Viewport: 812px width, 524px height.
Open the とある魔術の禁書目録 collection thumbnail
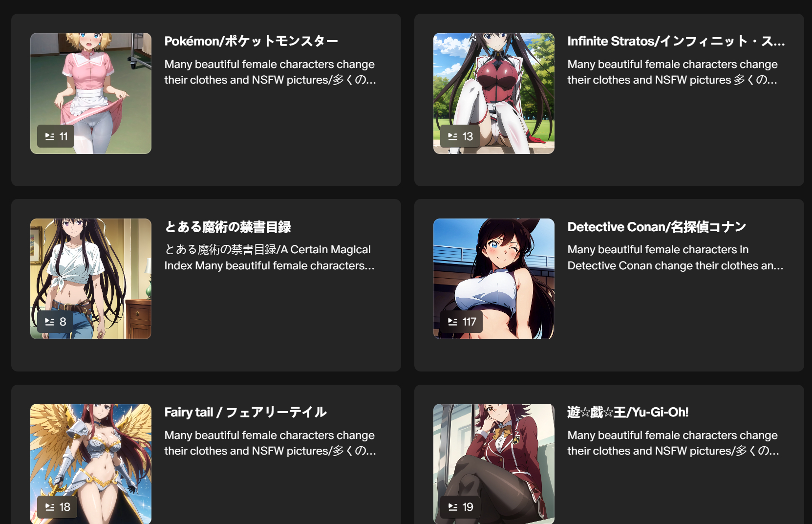(91, 279)
